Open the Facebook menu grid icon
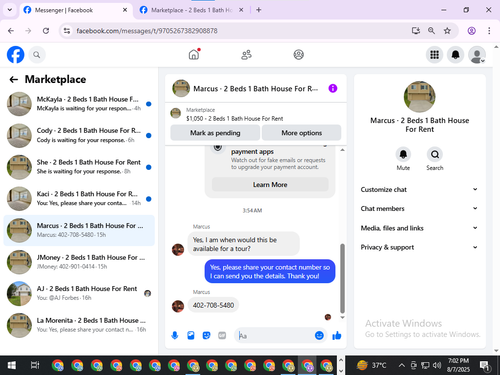Image resolution: width=500 pixels, height=375 pixels. point(434,55)
